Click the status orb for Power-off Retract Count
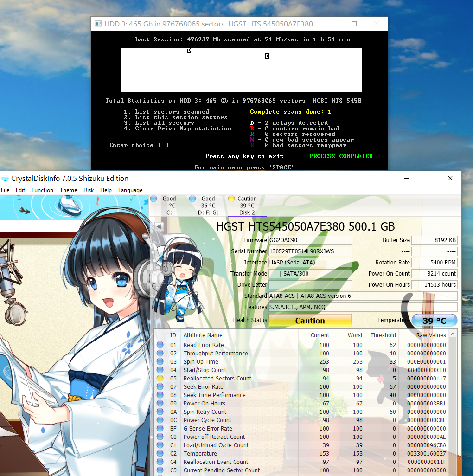473x476 pixels. point(160,437)
